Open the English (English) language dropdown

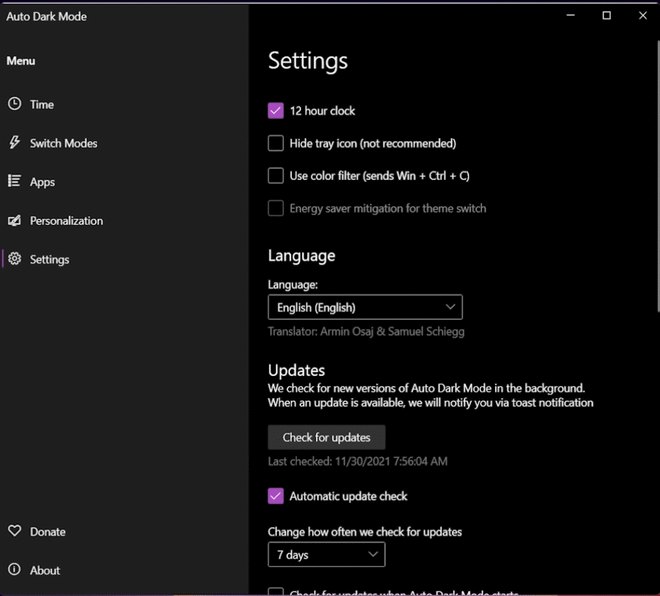point(365,307)
